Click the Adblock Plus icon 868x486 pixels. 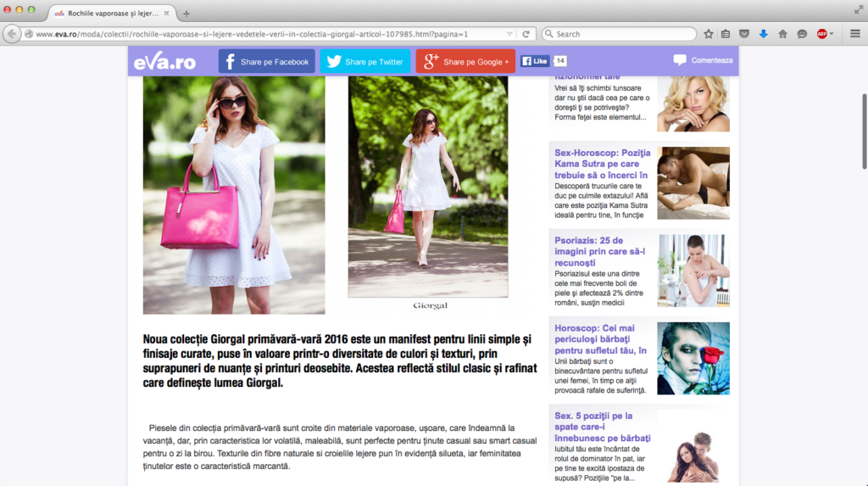click(821, 34)
